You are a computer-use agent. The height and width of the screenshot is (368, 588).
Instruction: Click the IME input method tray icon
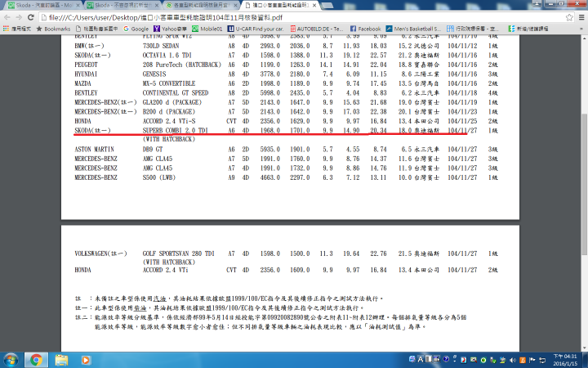412,359
